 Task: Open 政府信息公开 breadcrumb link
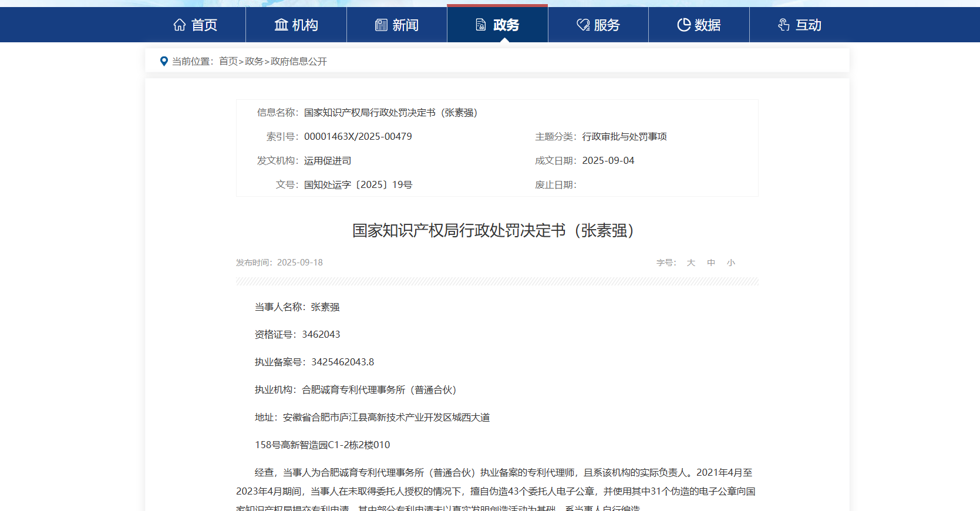point(298,61)
